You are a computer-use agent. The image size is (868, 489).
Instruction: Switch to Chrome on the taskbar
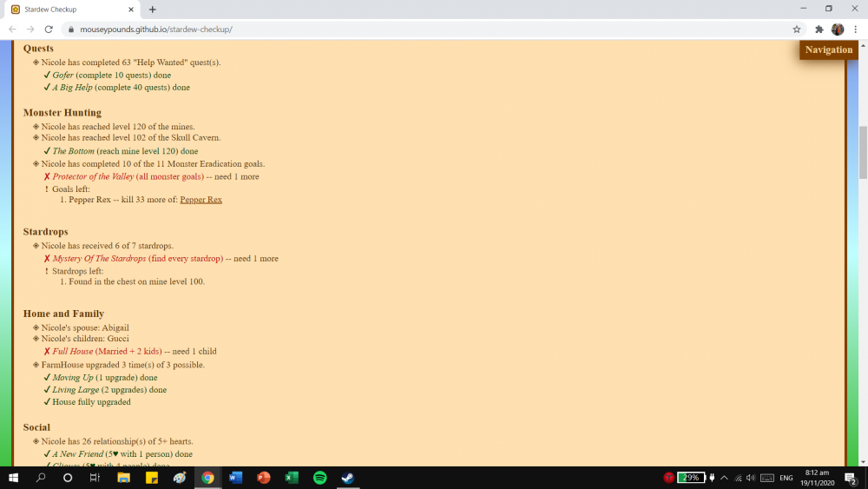207,478
